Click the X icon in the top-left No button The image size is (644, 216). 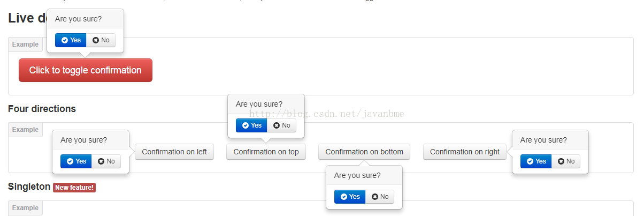tap(96, 40)
